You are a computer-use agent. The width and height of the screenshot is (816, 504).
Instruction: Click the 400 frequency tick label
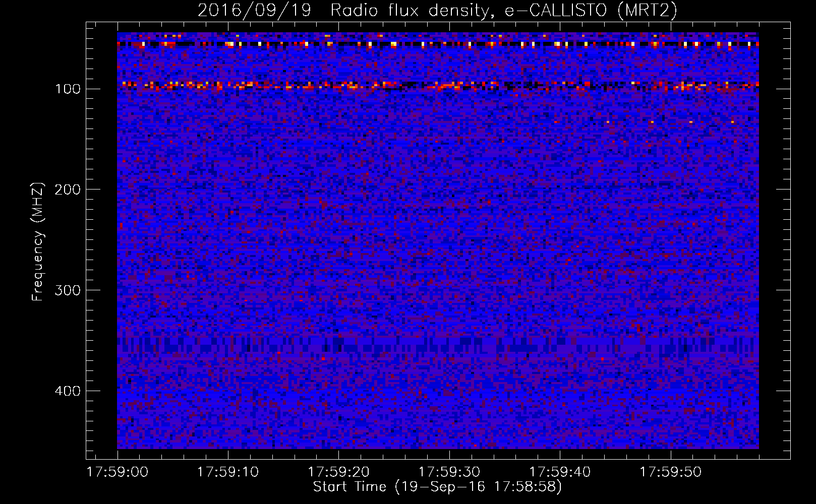[68, 391]
